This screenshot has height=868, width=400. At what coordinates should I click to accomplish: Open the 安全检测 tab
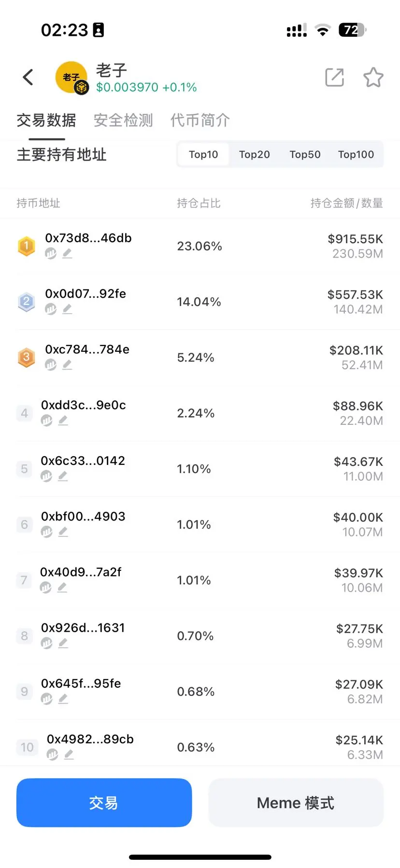coord(123,120)
